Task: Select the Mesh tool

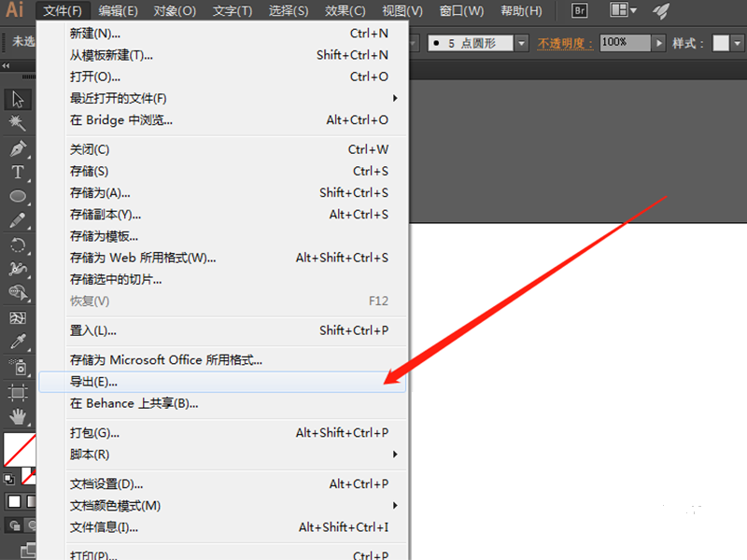Action: pyautogui.click(x=18, y=317)
